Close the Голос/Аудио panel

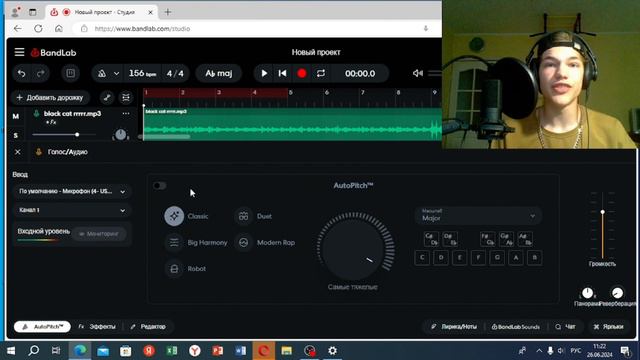pos(18,152)
